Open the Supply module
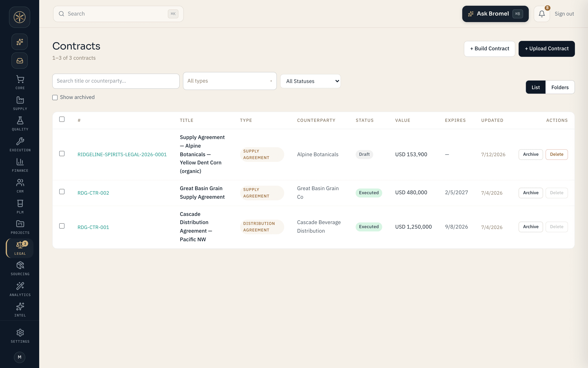The height and width of the screenshot is (368, 588). [x=20, y=103]
